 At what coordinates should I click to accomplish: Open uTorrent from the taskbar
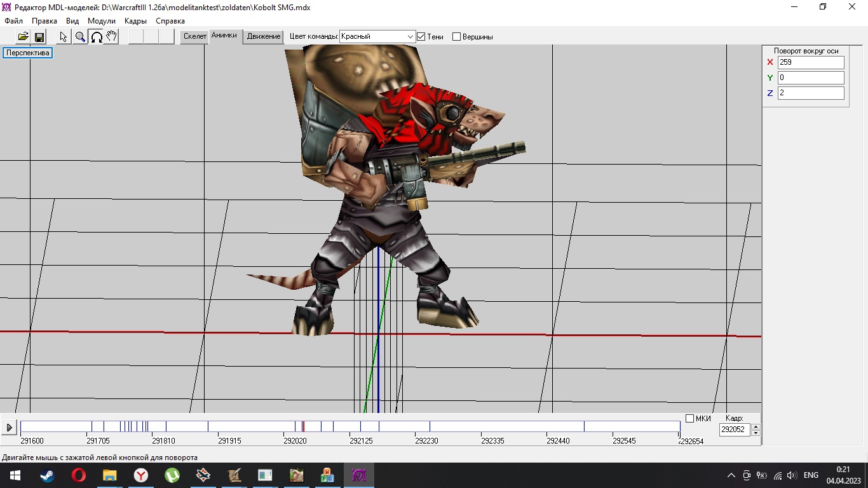(x=172, y=475)
